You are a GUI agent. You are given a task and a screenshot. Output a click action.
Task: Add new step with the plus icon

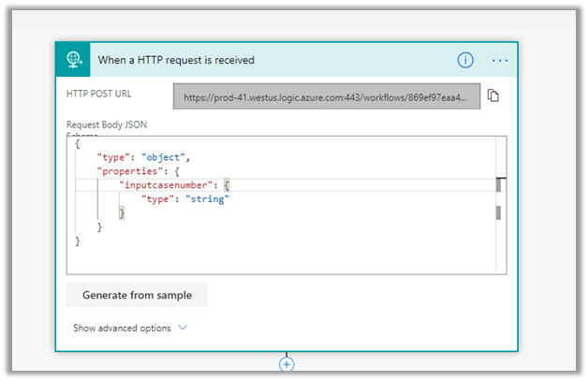[x=287, y=363]
